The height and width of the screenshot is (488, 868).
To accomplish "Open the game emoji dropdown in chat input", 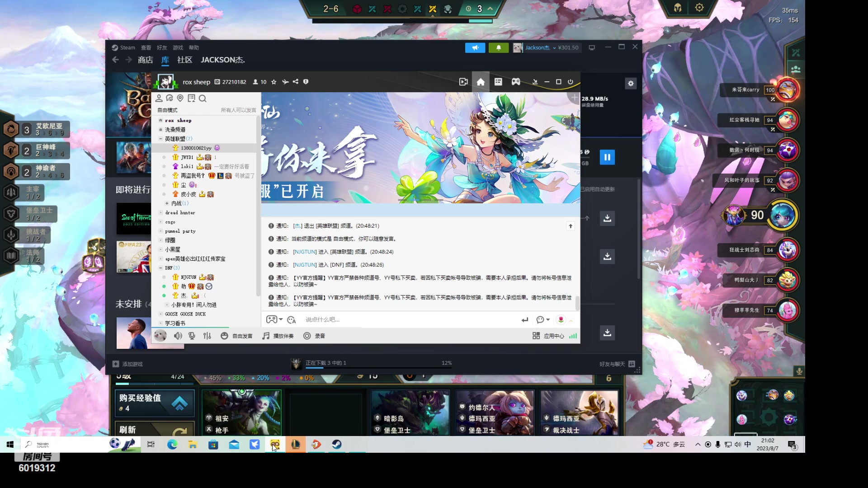I will (274, 319).
